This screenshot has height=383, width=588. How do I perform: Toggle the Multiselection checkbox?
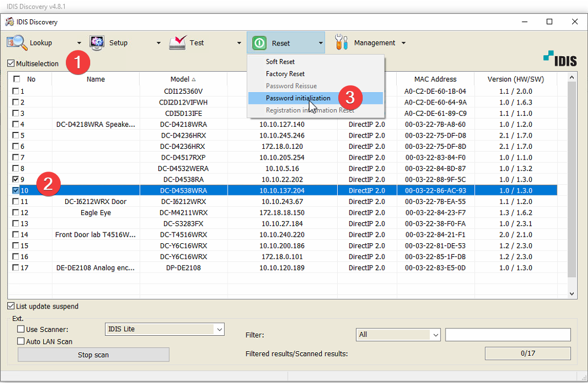click(x=11, y=64)
